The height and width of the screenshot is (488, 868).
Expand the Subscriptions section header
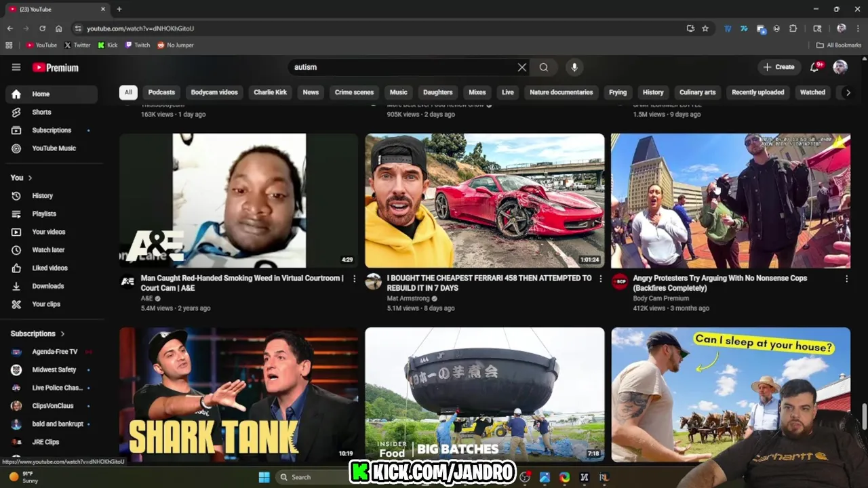[x=38, y=333]
